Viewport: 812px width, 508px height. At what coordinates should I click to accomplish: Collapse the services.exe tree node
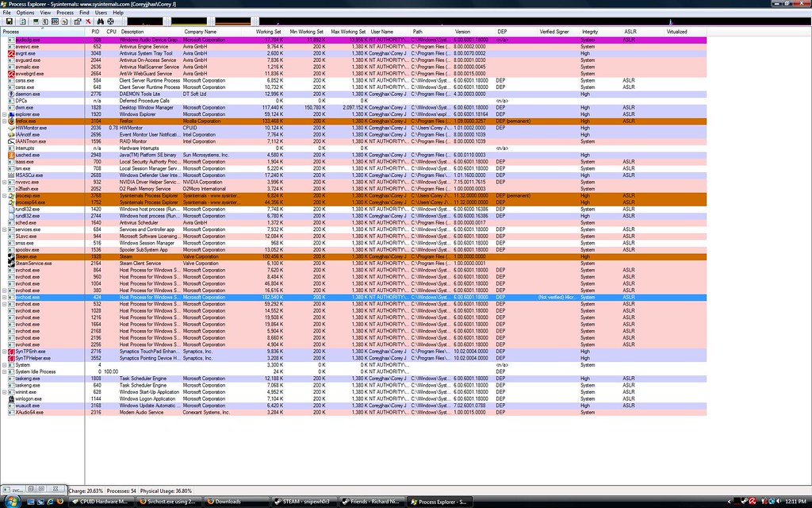(5, 229)
